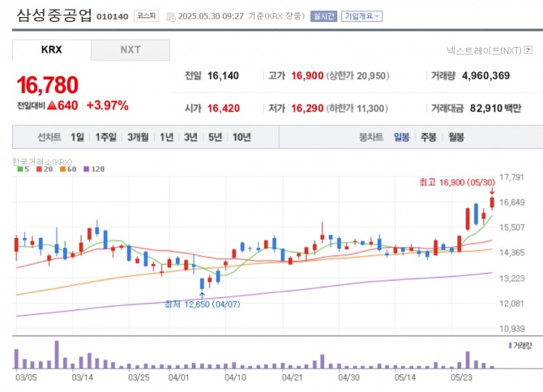Screen dimensions: 543x392
Task: Click the red up-triangle change indicator
Action: click(52, 105)
